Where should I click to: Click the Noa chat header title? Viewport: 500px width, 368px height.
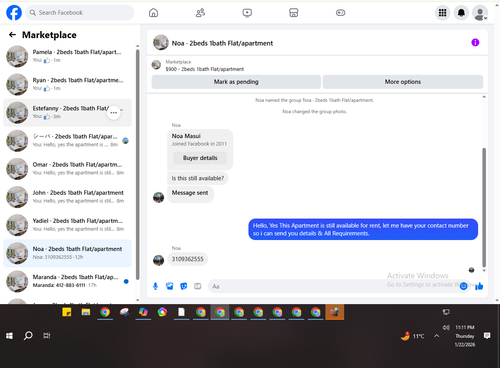pyautogui.click(x=222, y=43)
